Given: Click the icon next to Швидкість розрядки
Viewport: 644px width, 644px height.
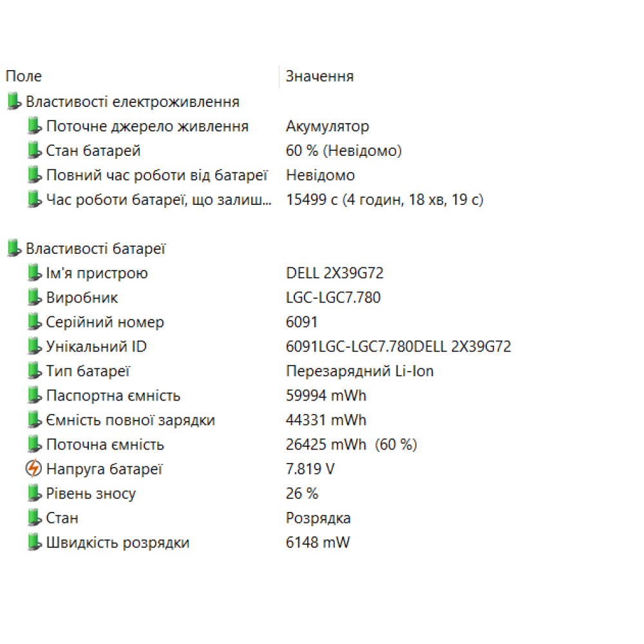Looking at the screenshot, I should (35, 542).
